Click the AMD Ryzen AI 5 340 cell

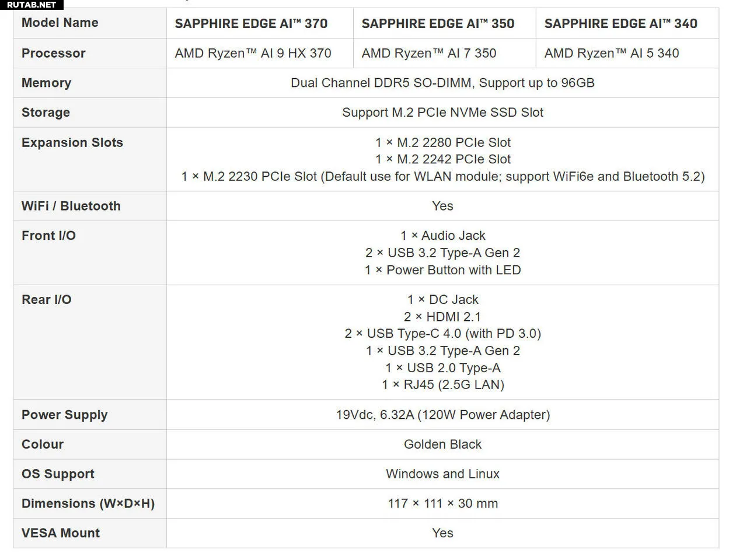pos(611,54)
